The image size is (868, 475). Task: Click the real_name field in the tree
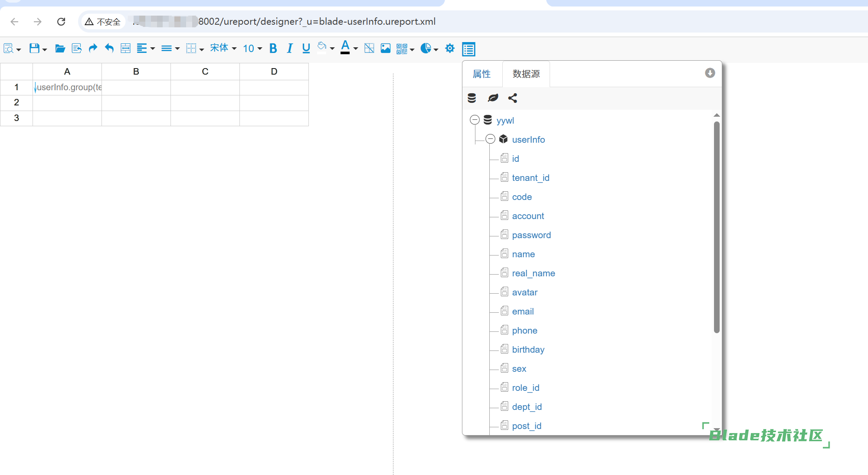click(533, 273)
